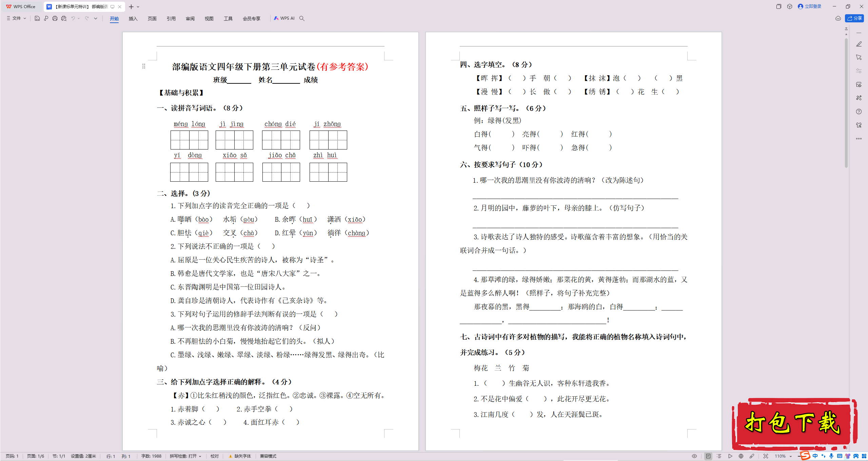This screenshot has width=868, height=461.
Task: Click the 兼容模式 status bar entry
Action: (x=268, y=456)
